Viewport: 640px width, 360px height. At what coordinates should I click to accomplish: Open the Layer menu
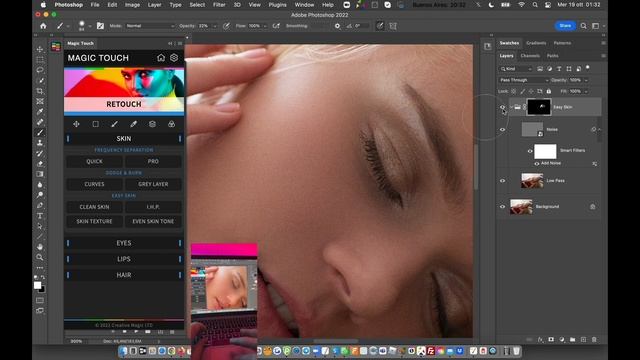click(154, 5)
